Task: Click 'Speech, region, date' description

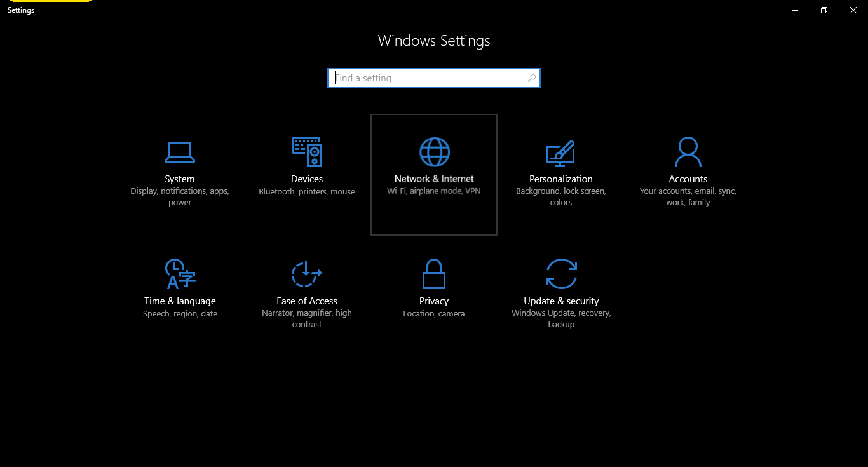Action: [180, 314]
